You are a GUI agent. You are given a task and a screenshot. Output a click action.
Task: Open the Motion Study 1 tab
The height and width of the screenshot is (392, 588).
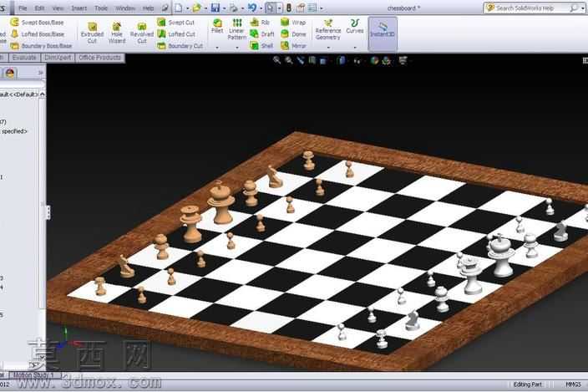tap(33, 374)
